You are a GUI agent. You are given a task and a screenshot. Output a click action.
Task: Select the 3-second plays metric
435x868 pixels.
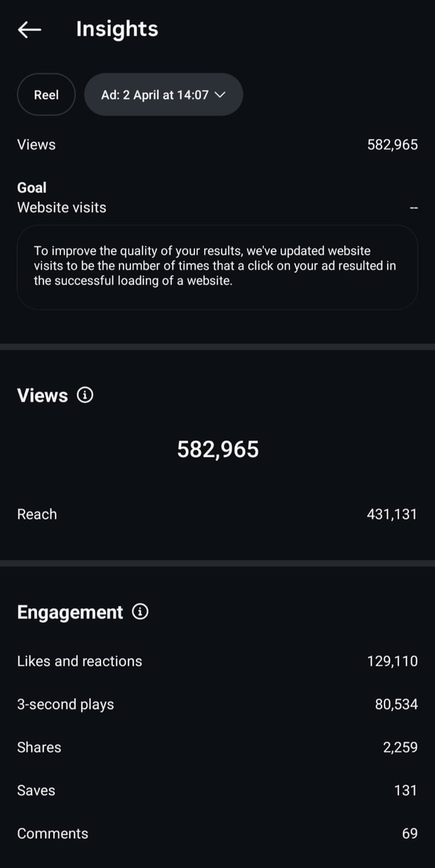click(x=65, y=705)
